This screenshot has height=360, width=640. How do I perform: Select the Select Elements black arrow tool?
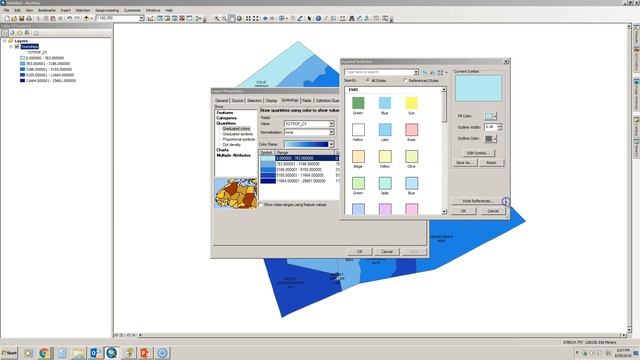[x=309, y=18]
